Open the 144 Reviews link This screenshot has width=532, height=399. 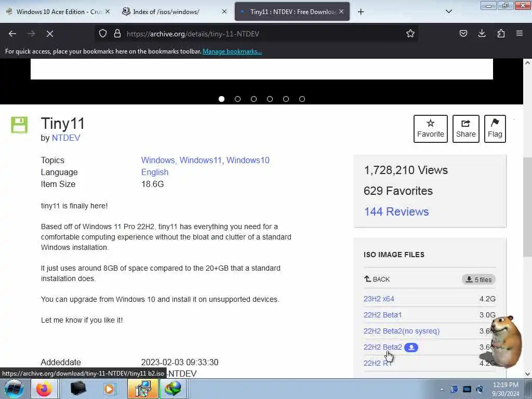[x=396, y=211]
